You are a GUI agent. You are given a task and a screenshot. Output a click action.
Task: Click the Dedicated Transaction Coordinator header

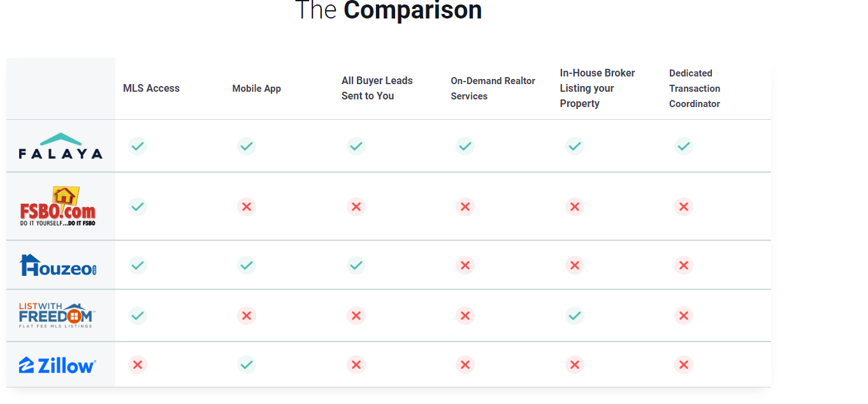[x=695, y=89]
